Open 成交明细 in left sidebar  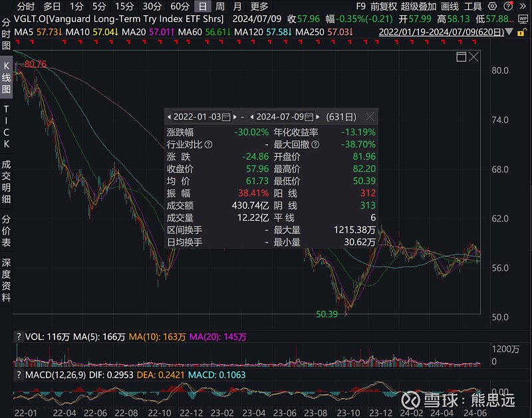pyautogui.click(x=6, y=181)
